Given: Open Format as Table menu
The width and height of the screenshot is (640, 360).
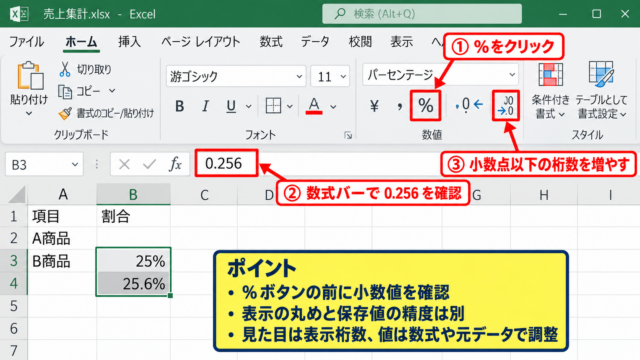Looking at the screenshot, I should 601,91.
